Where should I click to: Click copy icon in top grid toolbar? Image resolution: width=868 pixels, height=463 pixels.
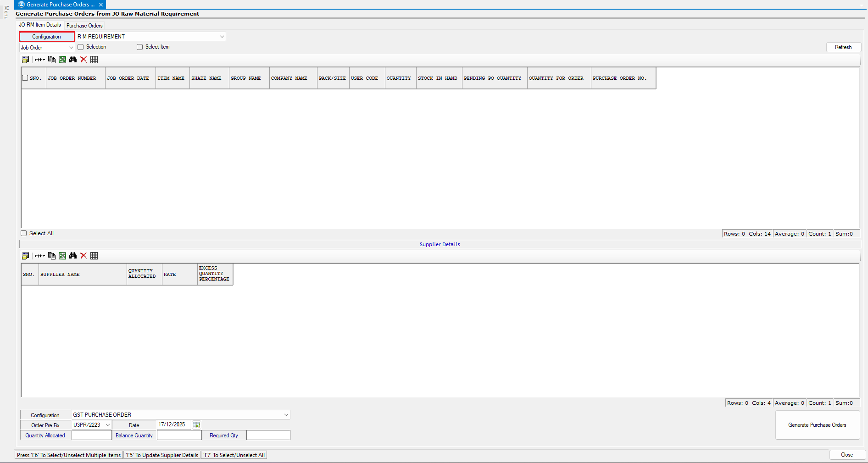click(52, 60)
